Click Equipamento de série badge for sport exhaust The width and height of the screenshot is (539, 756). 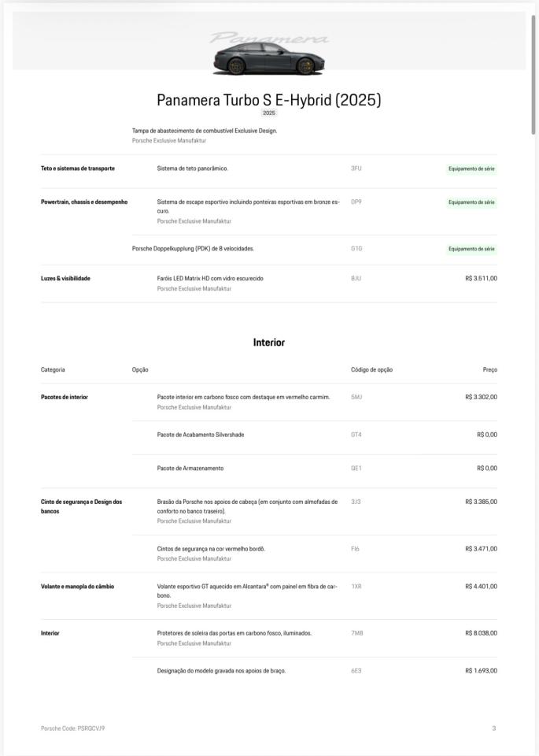(x=471, y=202)
